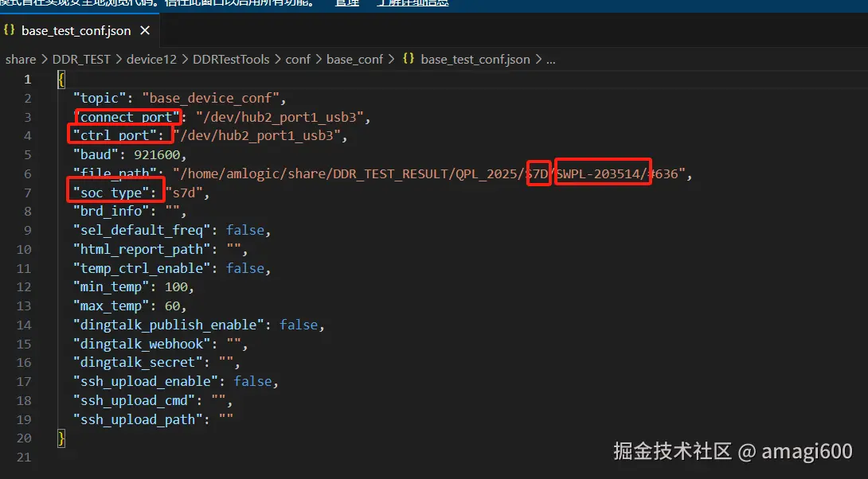Click line number 10 in the gutter
Screen dimensions: 868x479
[x=24, y=250]
